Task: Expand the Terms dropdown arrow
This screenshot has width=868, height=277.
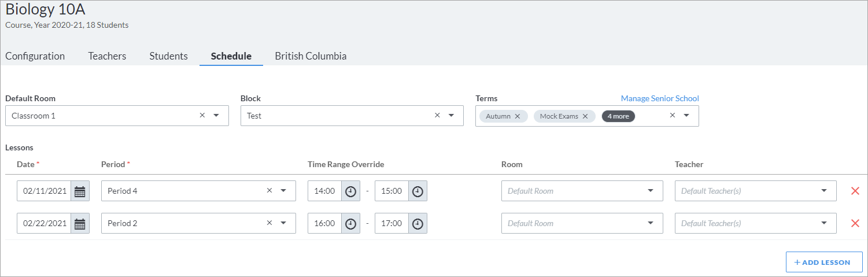Action: (x=686, y=116)
